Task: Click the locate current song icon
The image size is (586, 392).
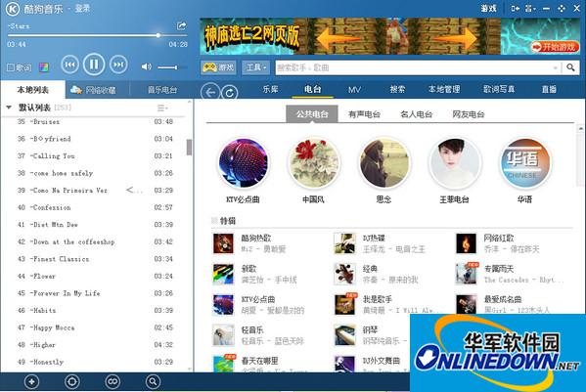Action: [x=71, y=382]
